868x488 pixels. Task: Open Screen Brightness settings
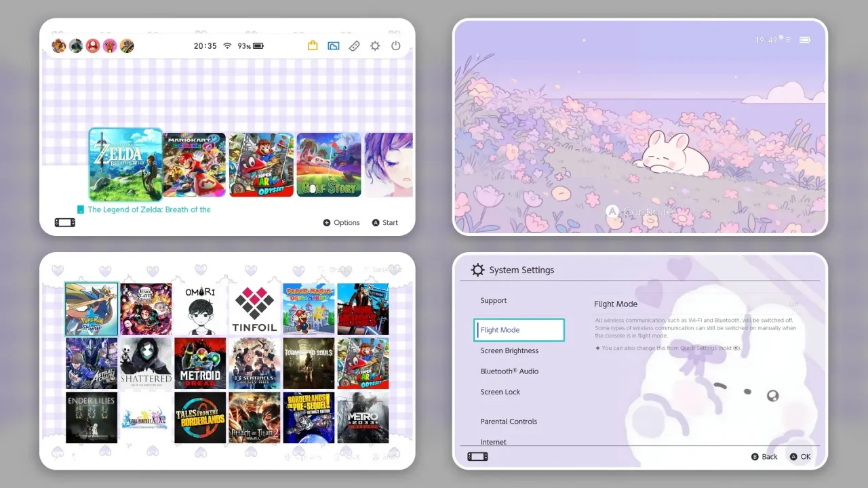click(509, 350)
